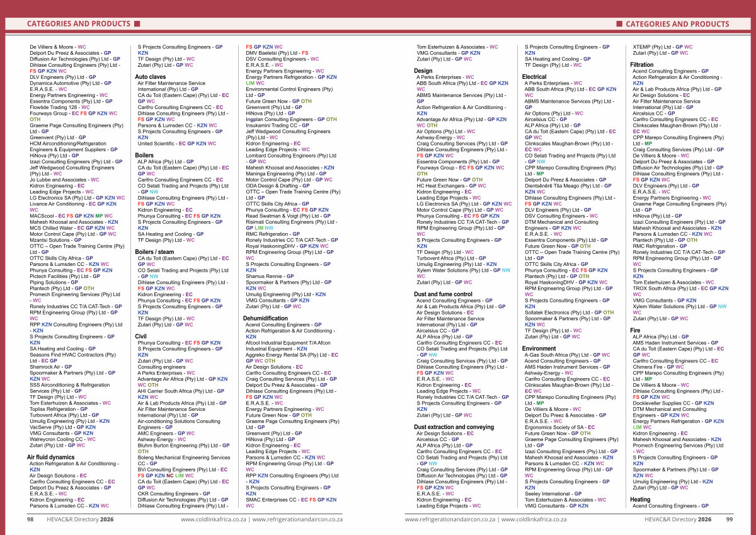The image size is (756, 535).
Task: Go to the 'Electrical' category heading
Action: (534, 77)
